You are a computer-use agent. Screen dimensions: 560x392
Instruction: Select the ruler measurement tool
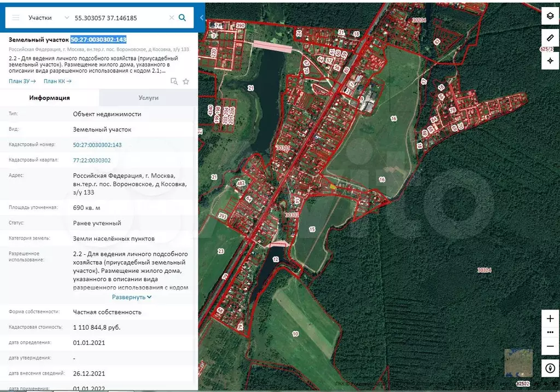[550, 38]
